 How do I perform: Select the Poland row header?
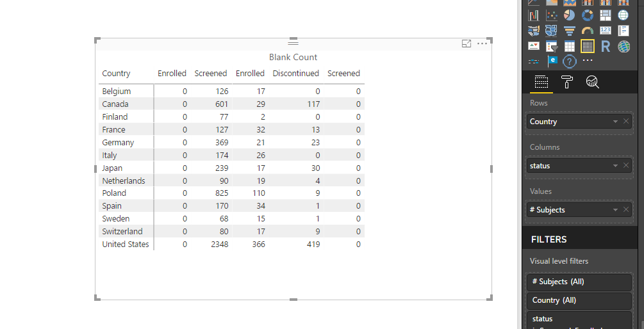[114, 193]
